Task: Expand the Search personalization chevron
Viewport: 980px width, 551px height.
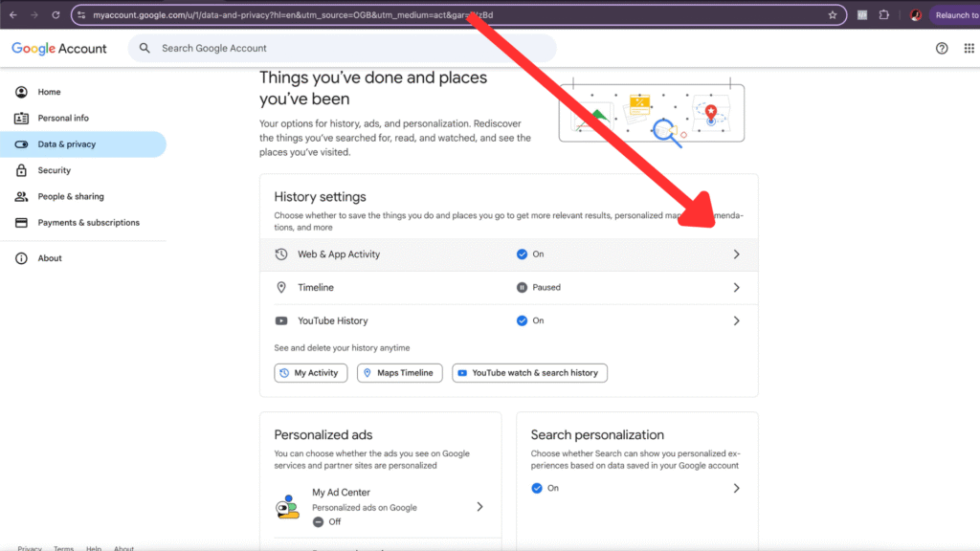Action: [736, 488]
